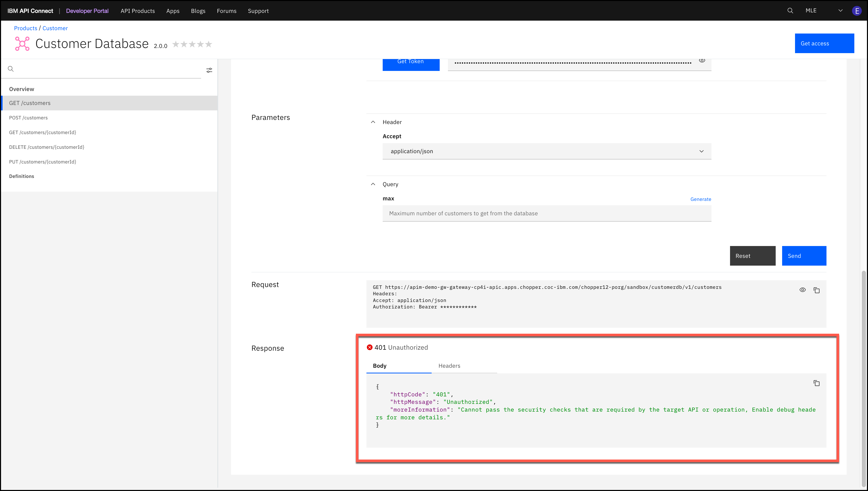Copy the request using the copy icon

[816, 290]
